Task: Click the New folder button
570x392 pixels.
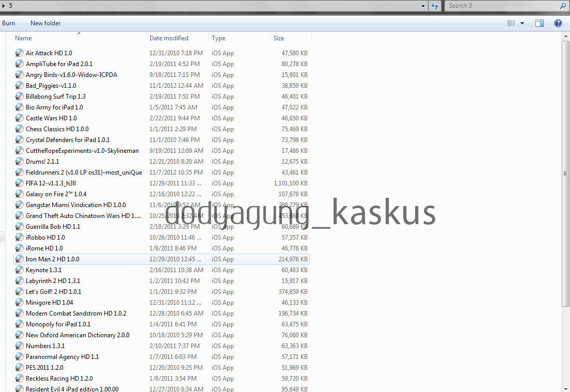Action: [45, 23]
